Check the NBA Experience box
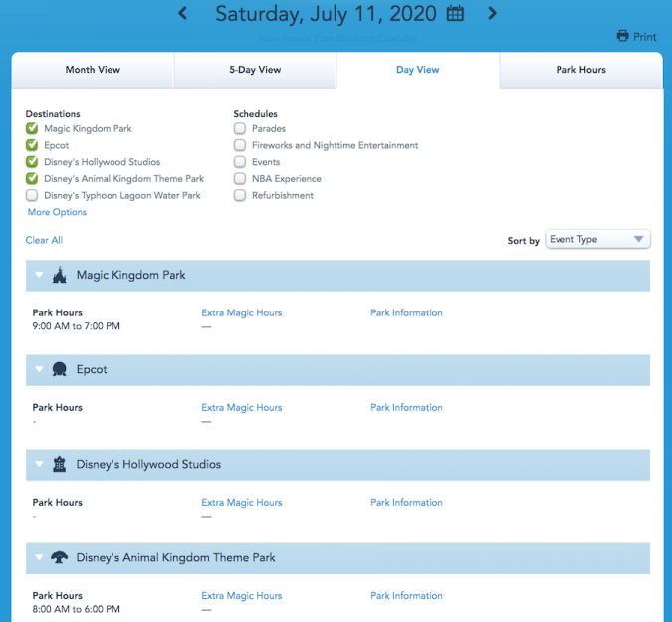Screen dimensions: 672x622 240,178
